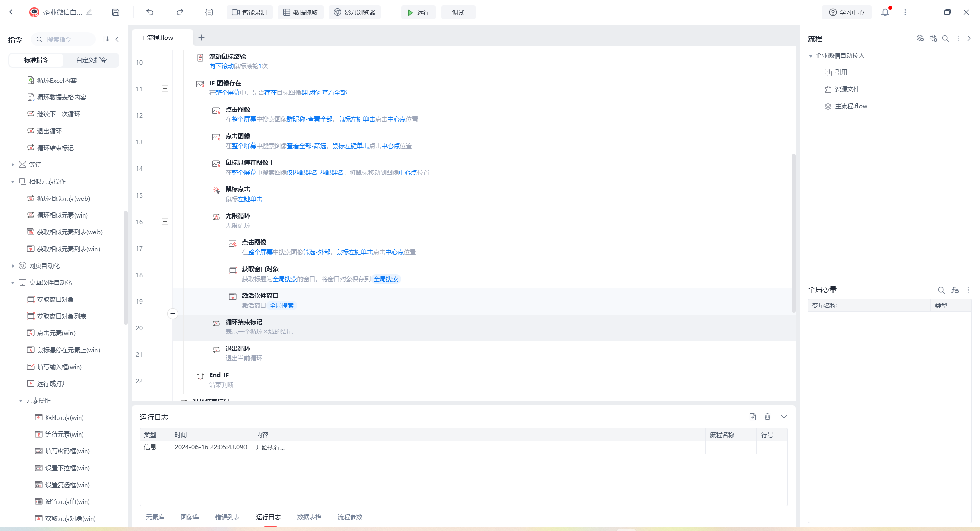Viewport: 980px width, 531px height.
Task: Insert a step using the plus button
Action: tap(173, 314)
